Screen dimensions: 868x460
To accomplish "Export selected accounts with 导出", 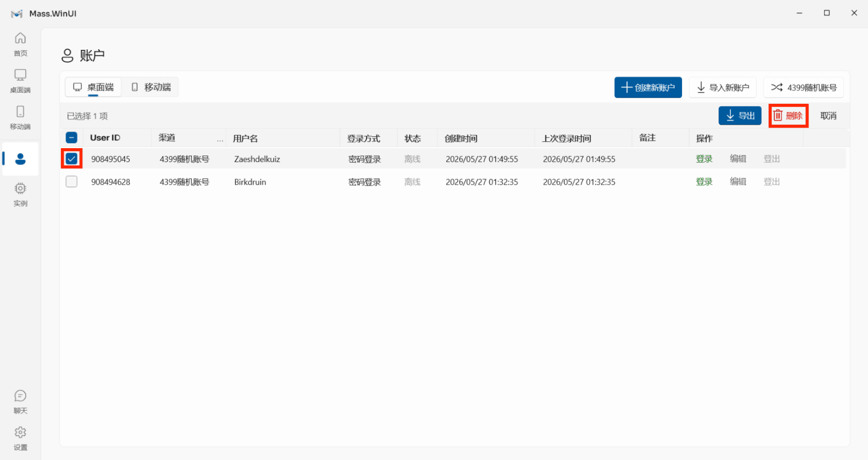I will coord(740,116).
